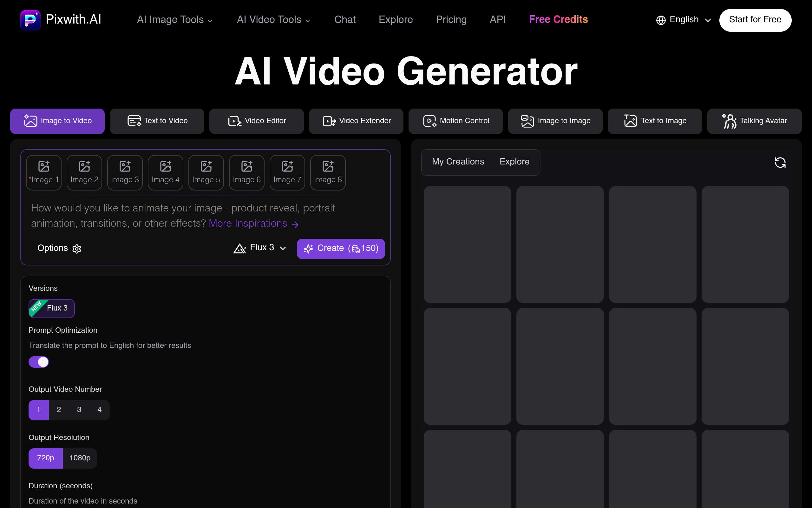
Task: Upload to the Image 3 slot
Action: coord(125,173)
